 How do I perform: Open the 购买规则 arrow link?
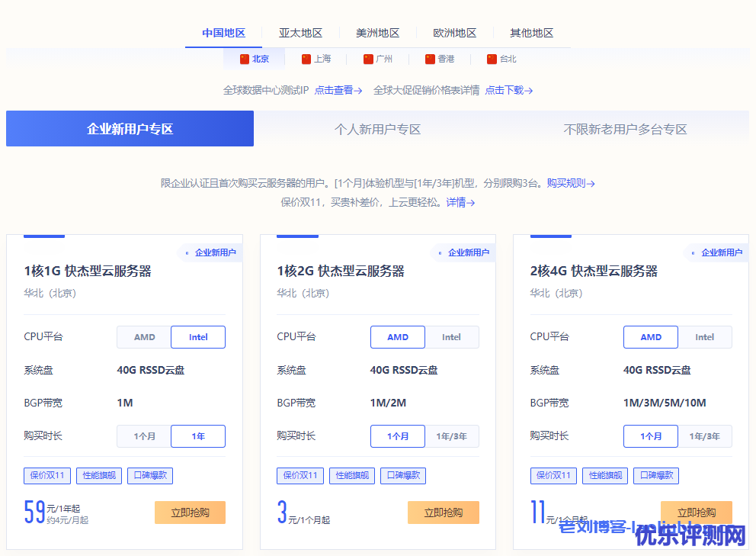point(570,183)
